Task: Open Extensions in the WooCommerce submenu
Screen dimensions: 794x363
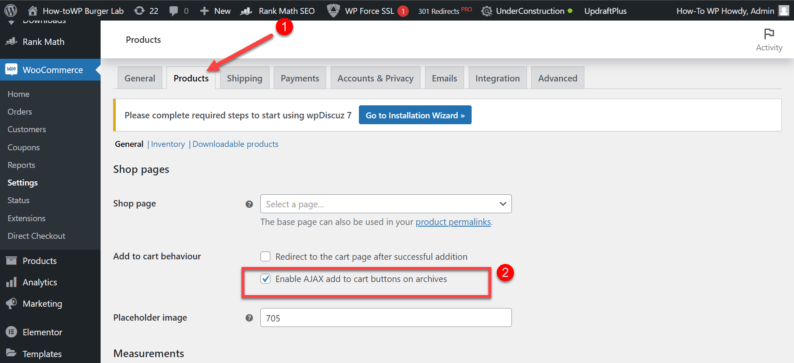Action: coord(26,218)
